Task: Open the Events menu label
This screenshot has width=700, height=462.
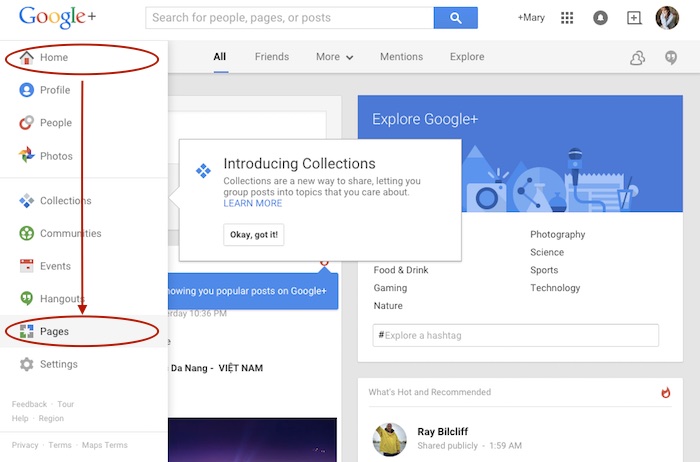Action: [x=55, y=266]
